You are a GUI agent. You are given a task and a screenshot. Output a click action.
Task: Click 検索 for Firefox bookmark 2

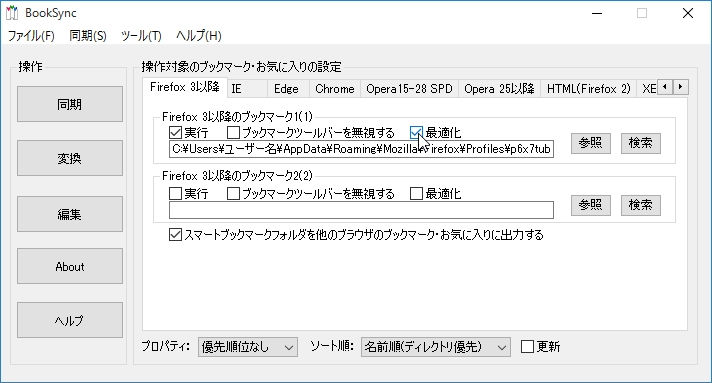coord(641,205)
